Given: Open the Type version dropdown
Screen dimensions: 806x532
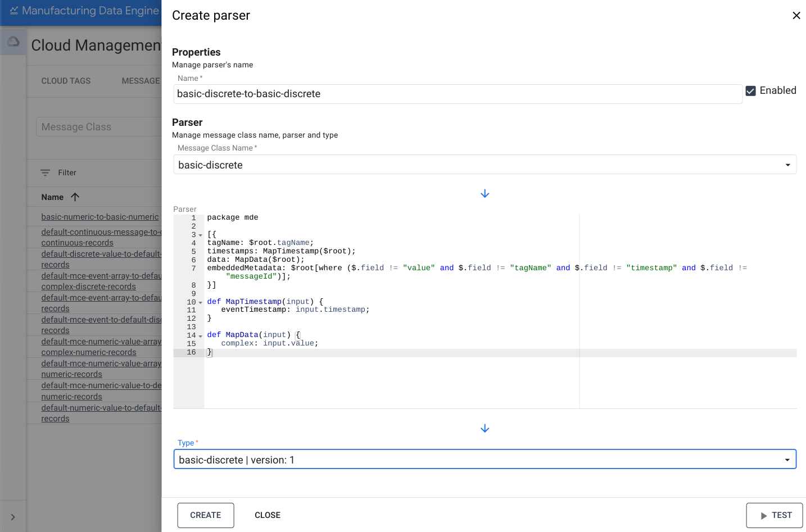Looking at the screenshot, I should (787, 459).
